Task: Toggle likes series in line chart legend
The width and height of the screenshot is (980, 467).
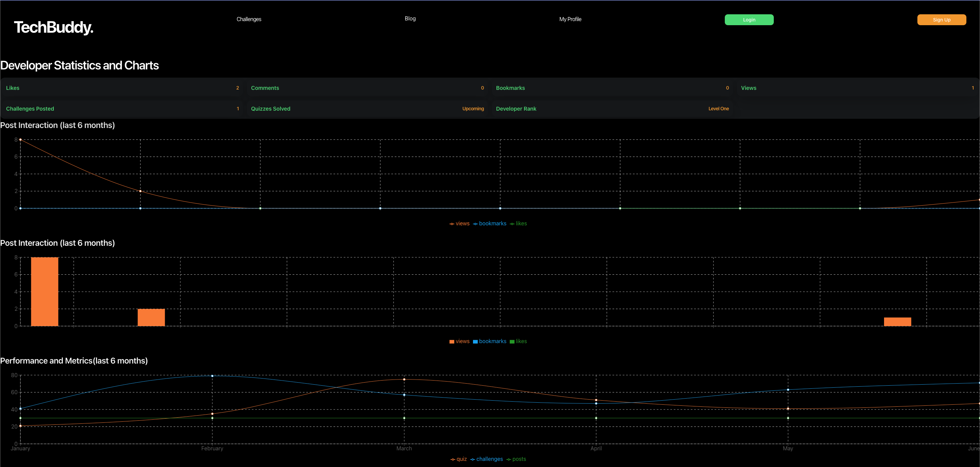Action: pyautogui.click(x=518, y=223)
